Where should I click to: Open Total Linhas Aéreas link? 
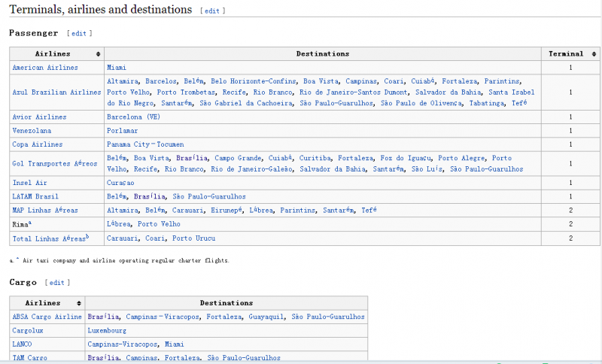[49, 238]
